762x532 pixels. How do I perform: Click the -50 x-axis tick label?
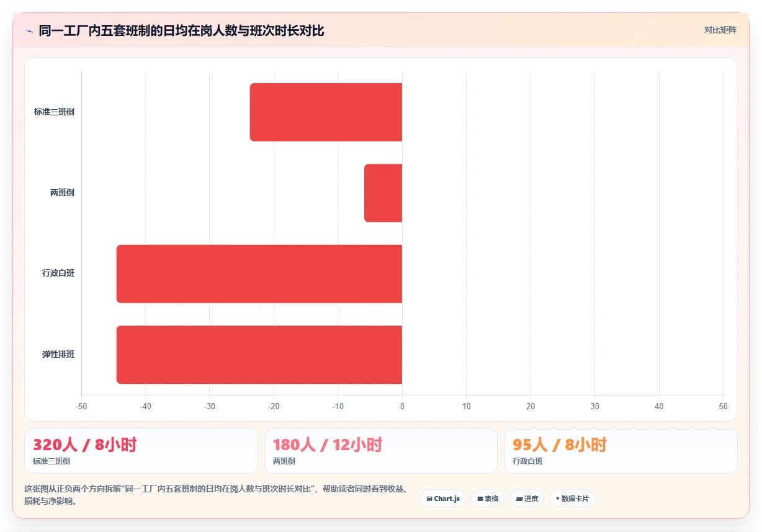coord(81,407)
